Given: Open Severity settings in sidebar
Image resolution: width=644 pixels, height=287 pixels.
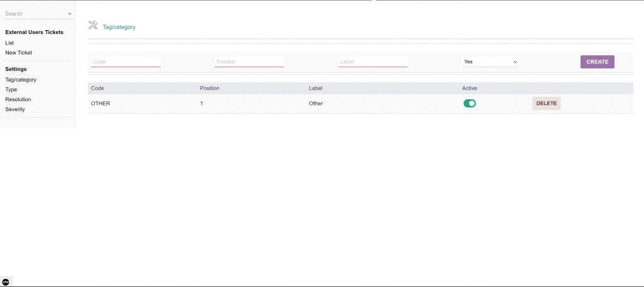Looking at the screenshot, I should pyautogui.click(x=15, y=109).
